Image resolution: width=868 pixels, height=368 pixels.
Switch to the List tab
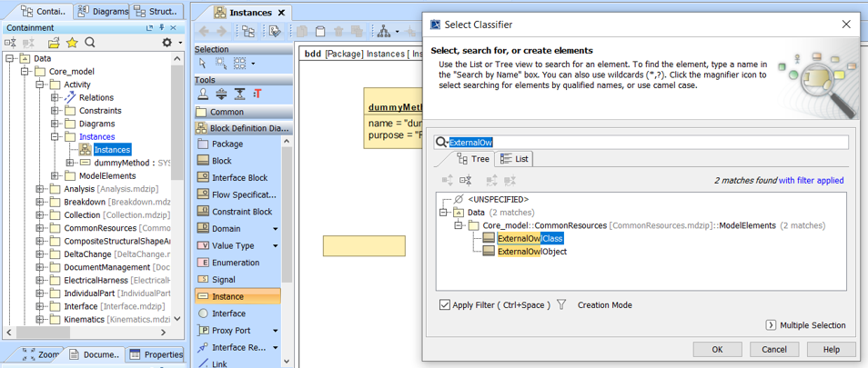pos(515,159)
